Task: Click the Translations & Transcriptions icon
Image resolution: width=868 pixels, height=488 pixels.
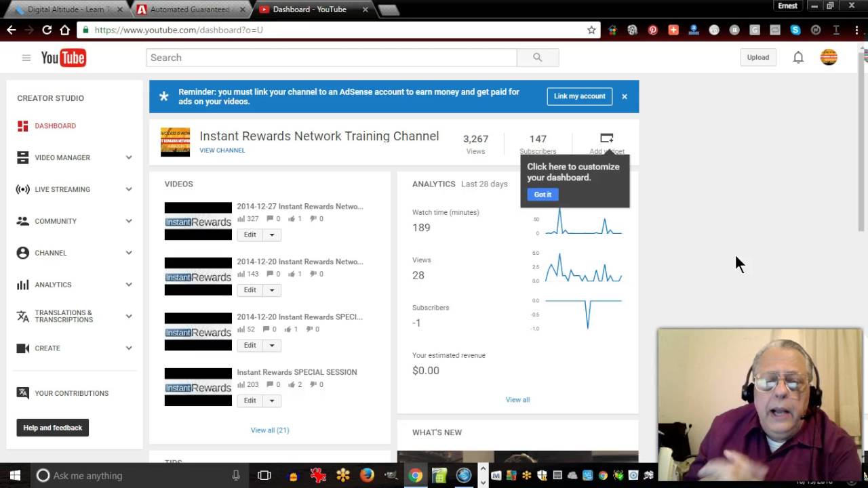Action: coord(23,317)
